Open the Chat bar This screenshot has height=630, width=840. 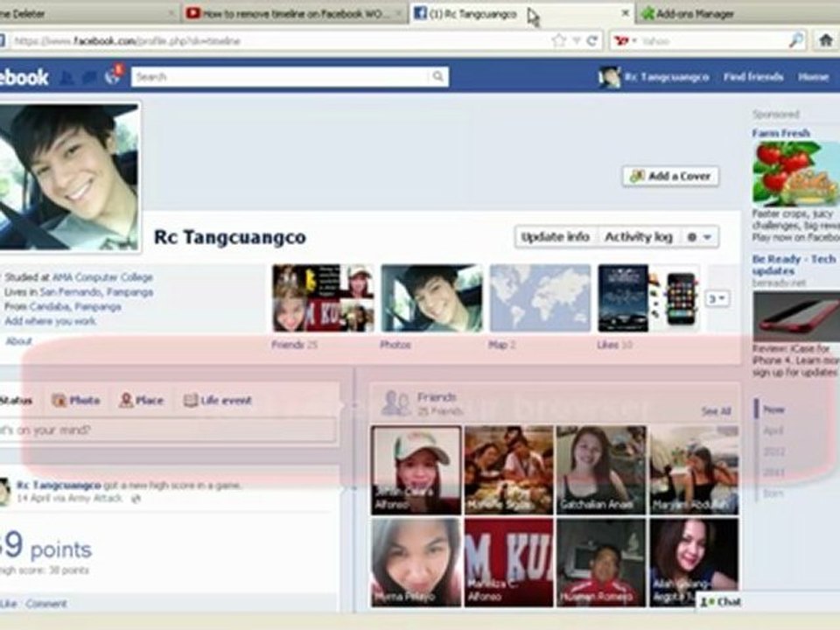click(721, 602)
